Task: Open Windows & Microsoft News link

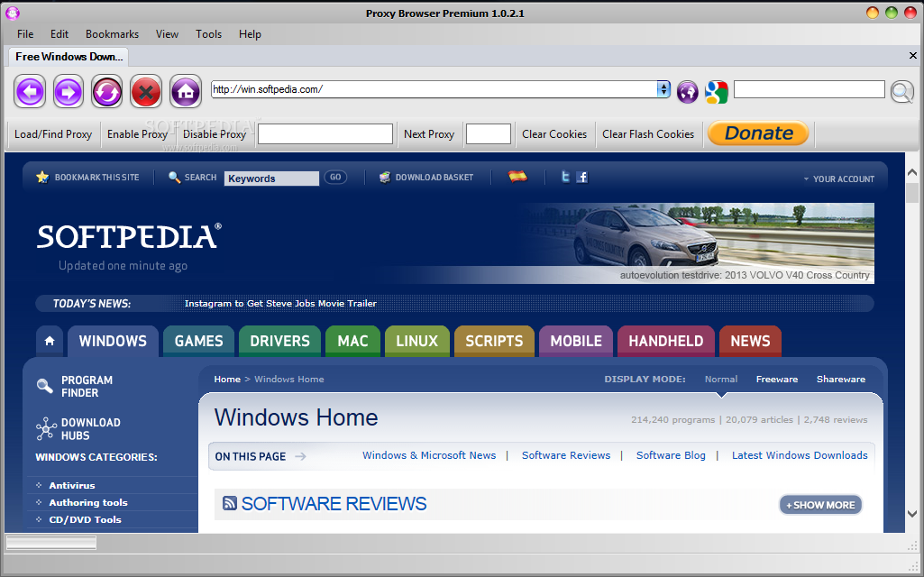Action: pyautogui.click(x=429, y=455)
